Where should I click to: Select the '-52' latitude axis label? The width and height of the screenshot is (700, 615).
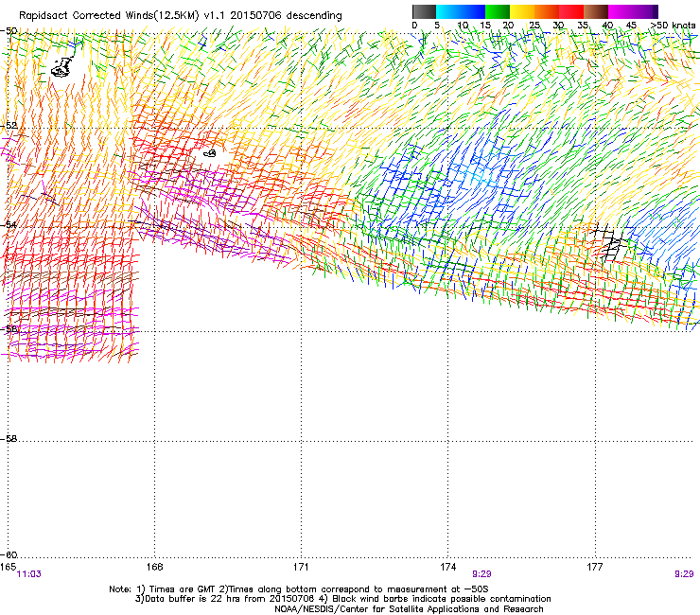click(9, 126)
